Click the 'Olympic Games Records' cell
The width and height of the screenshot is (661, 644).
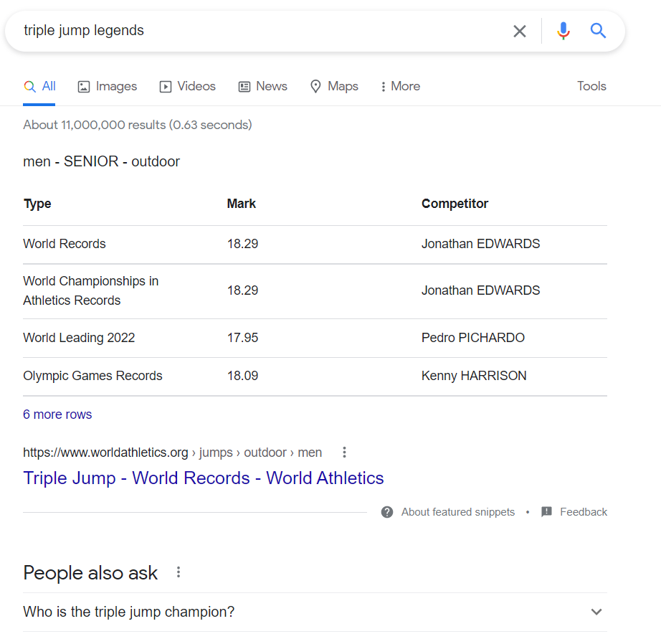(92, 376)
